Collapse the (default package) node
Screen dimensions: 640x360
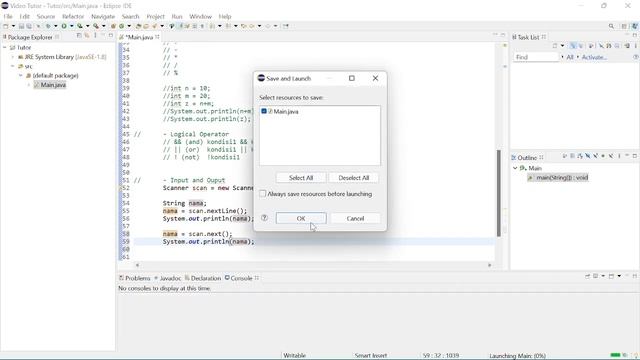pos(21,76)
